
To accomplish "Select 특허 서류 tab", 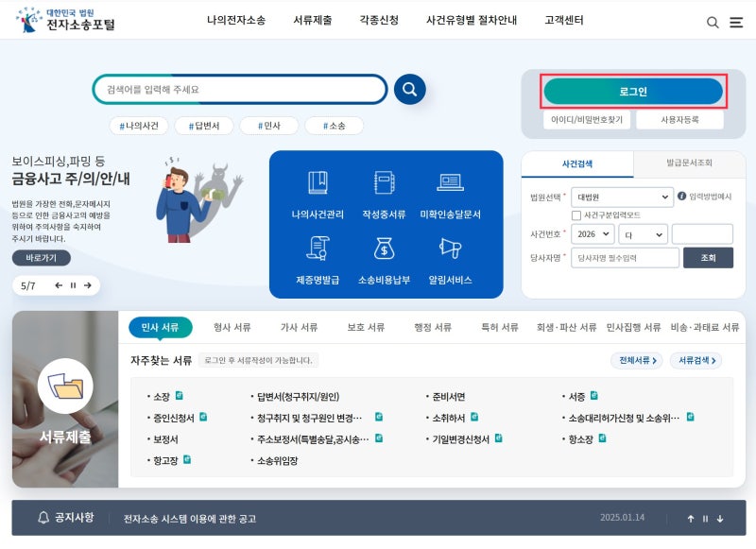I will (x=500, y=327).
